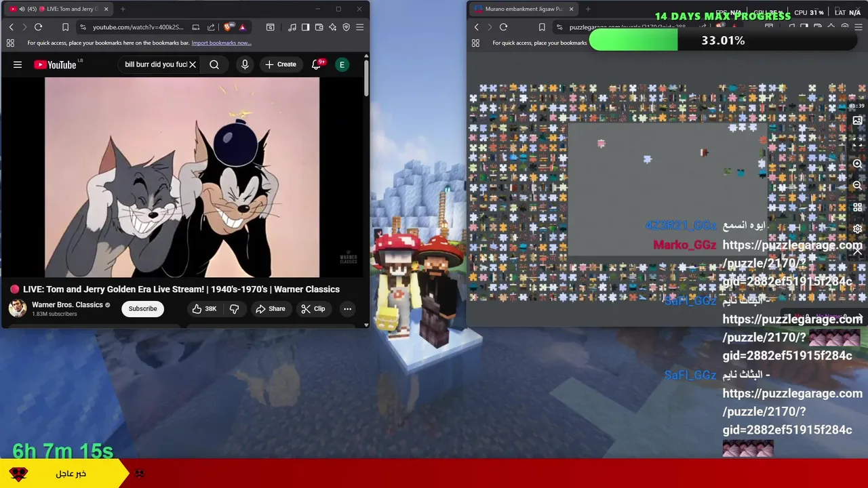868x488 pixels.
Task: Open YouTube notifications bell
Action: 316,64
